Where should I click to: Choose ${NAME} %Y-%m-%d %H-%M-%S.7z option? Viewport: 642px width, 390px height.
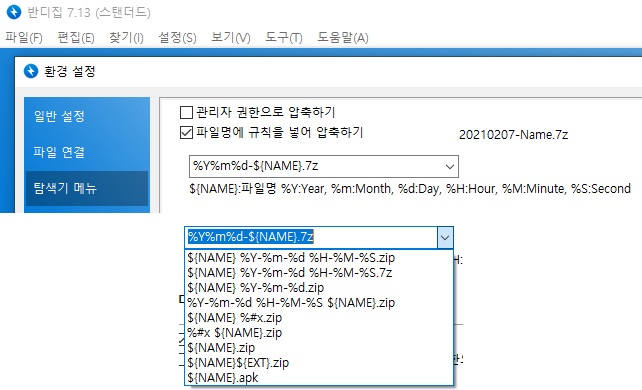(319, 273)
